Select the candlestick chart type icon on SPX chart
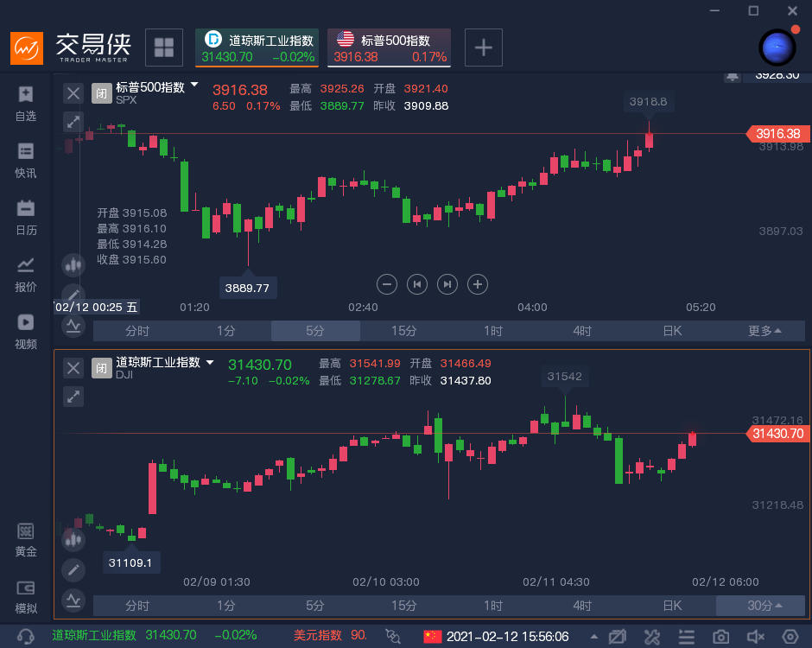Image resolution: width=812 pixels, height=648 pixels. coord(73,265)
